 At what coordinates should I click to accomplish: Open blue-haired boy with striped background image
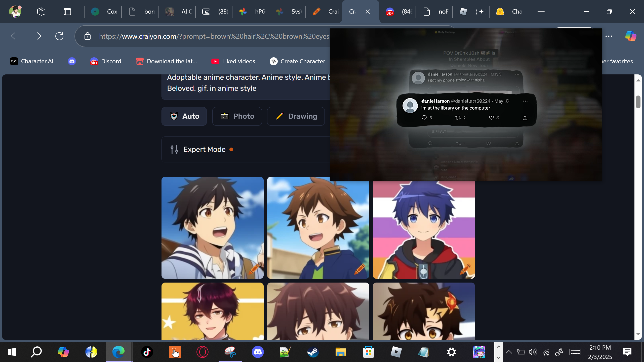click(x=424, y=230)
